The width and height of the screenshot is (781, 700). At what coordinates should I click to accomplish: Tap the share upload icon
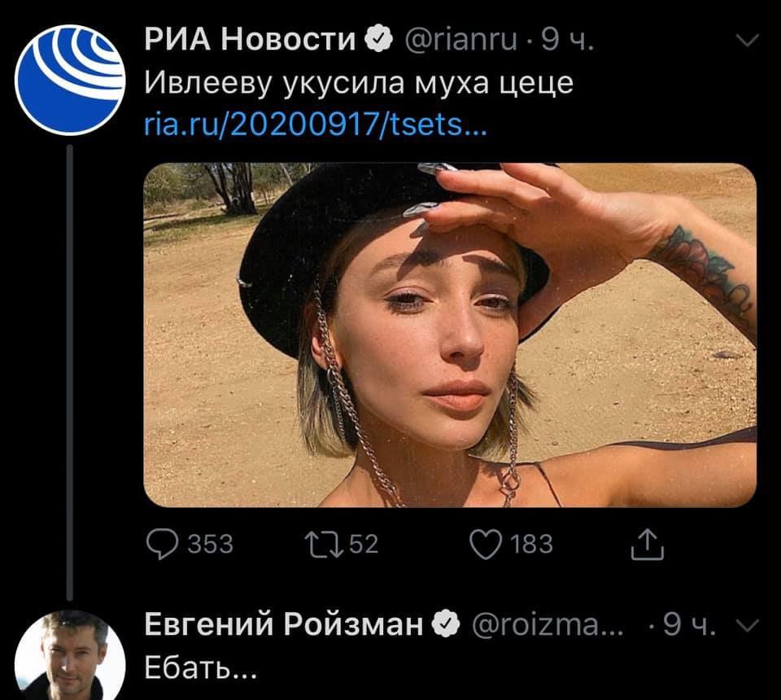[647, 545]
